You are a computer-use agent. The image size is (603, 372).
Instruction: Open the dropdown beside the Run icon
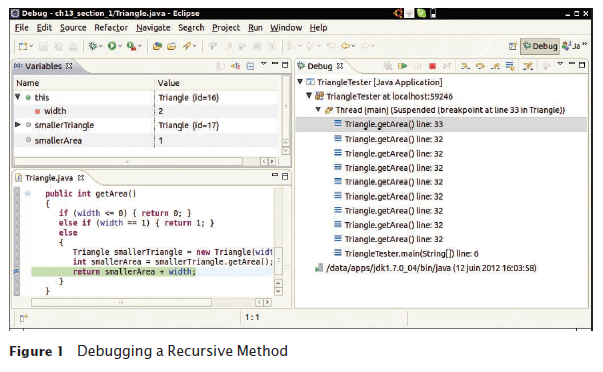tap(120, 46)
